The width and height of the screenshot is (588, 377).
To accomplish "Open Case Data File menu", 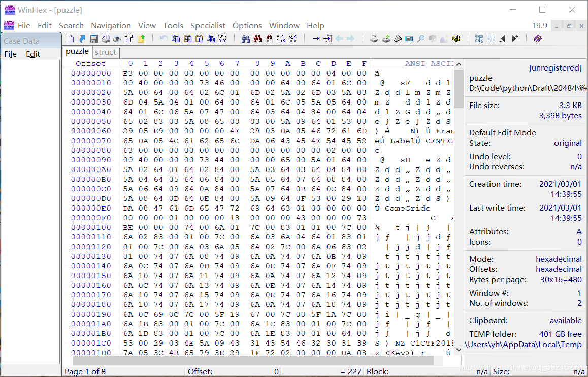I will point(10,54).
